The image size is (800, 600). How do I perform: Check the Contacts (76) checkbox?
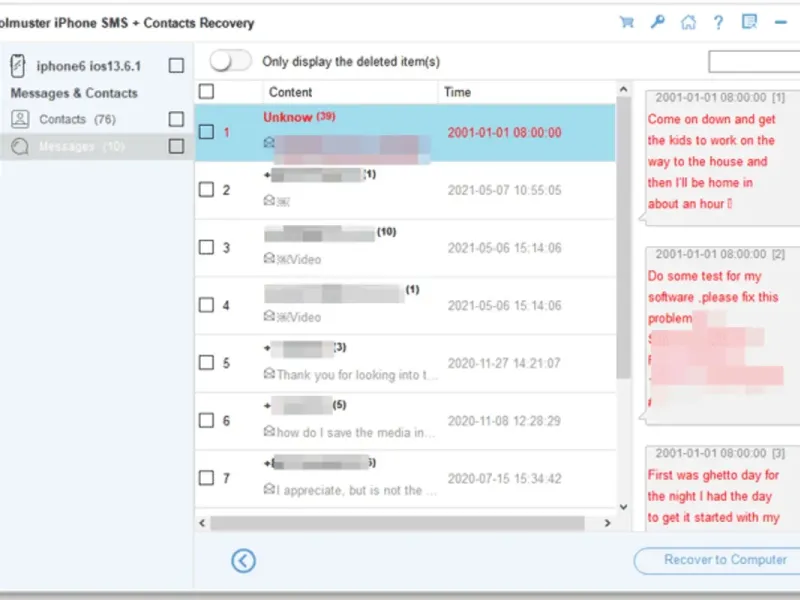coord(176,119)
